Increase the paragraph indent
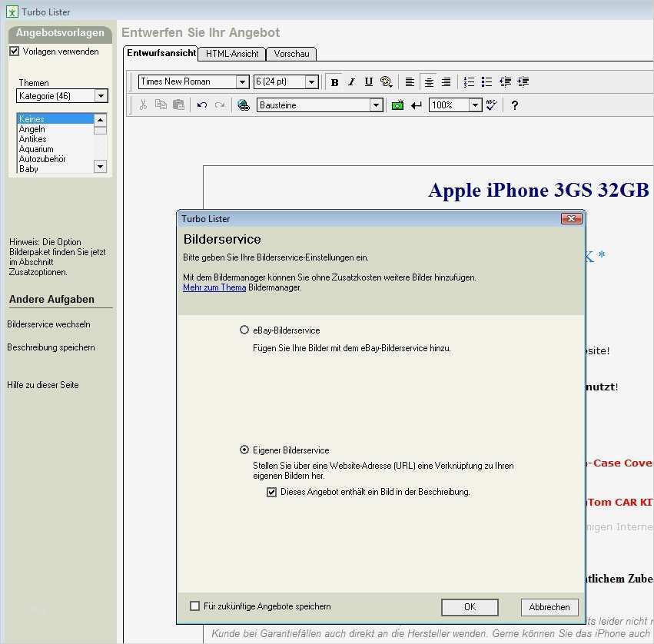The height and width of the screenshot is (644, 654). [523, 82]
